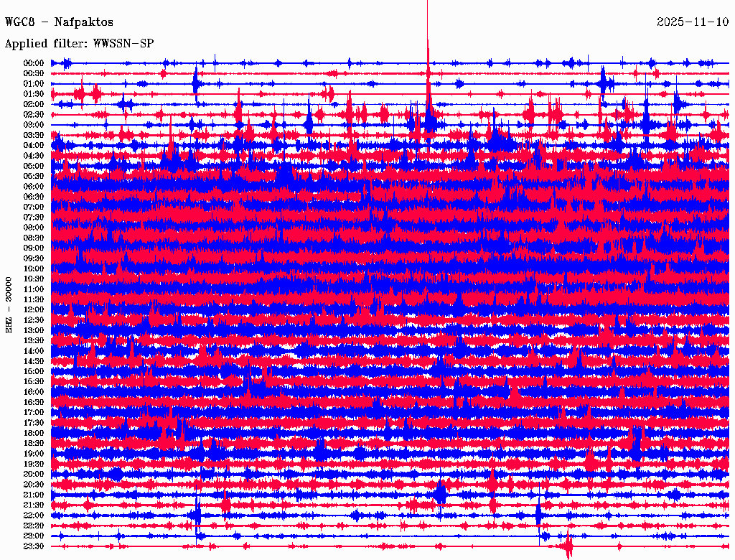Click the 15:00 time label
Image resolution: width=735 pixels, height=560 pixels.
(34, 371)
